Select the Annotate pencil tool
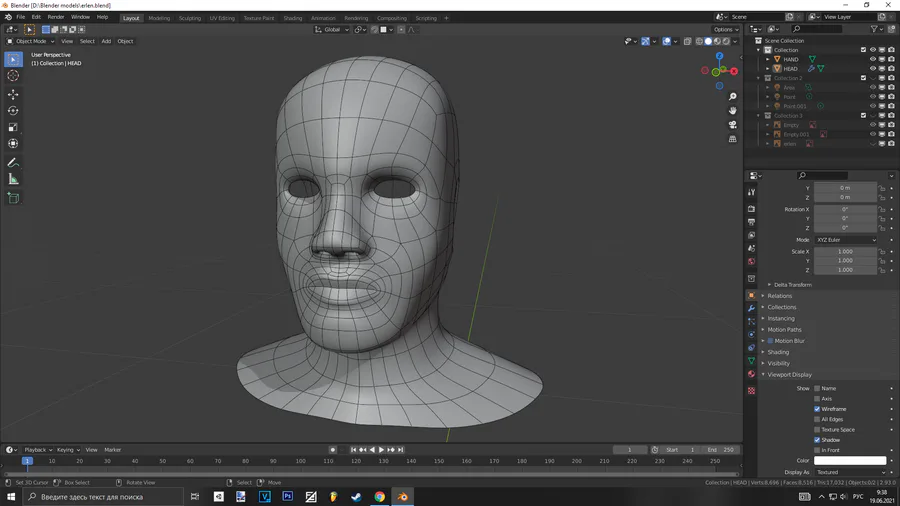 click(13, 162)
